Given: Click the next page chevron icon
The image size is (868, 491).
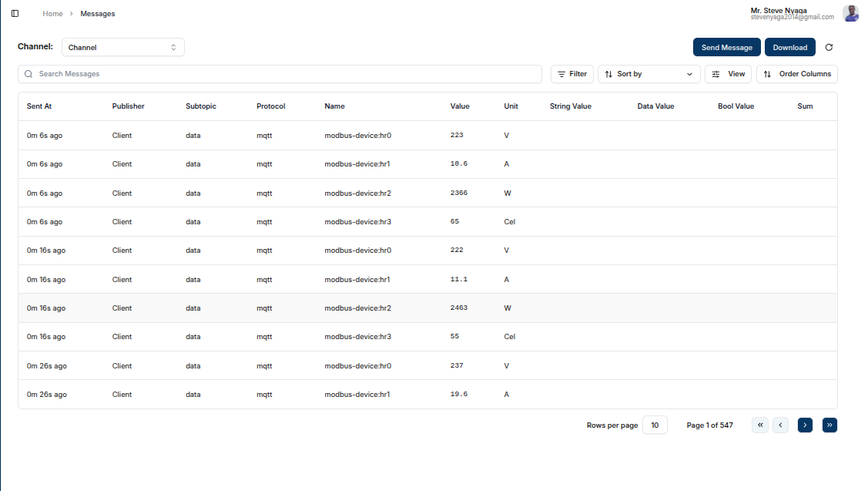Looking at the screenshot, I should (805, 425).
